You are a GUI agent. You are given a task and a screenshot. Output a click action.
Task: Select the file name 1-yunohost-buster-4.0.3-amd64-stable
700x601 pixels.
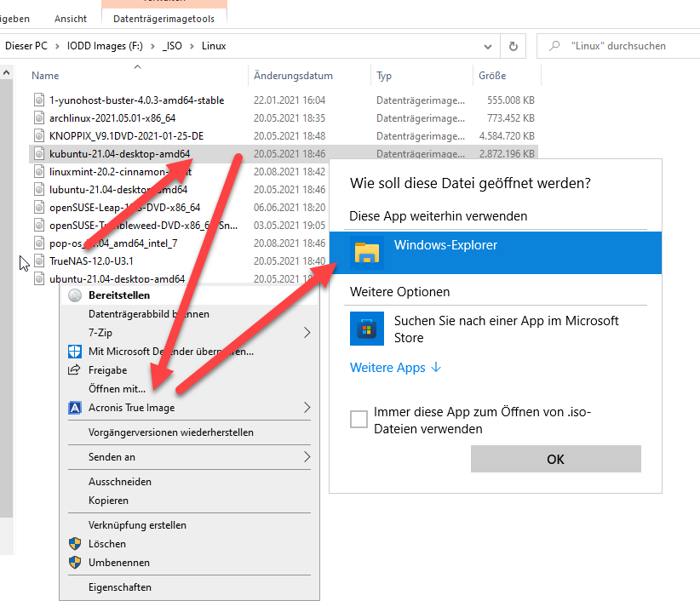click(136, 100)
